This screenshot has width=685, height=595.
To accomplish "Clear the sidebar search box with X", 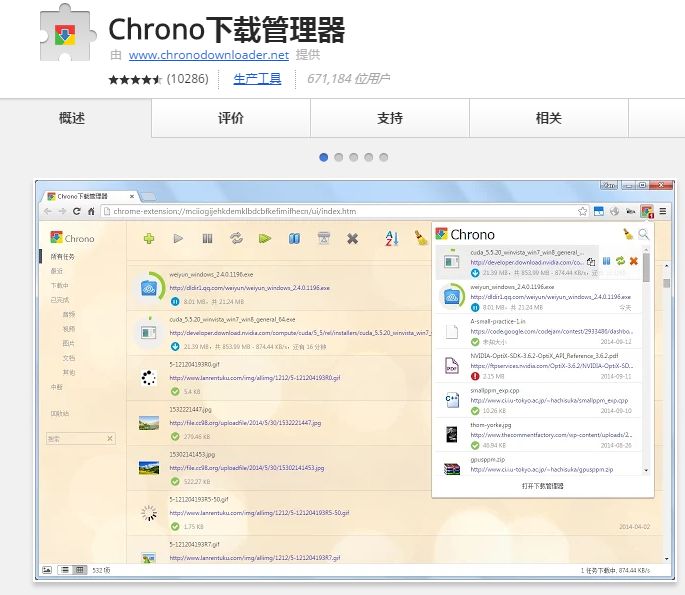I will 110,439.
